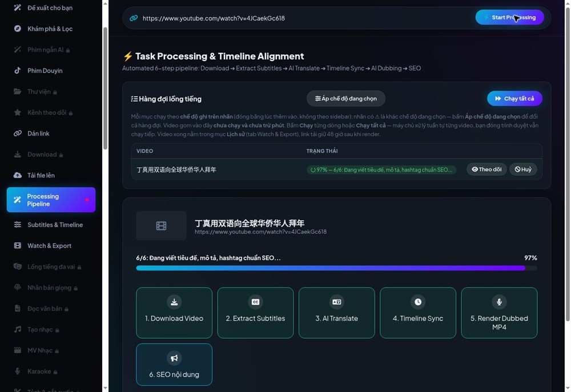
Task: Click the MV Nhạc clapperboard icon
Action: 18,350
